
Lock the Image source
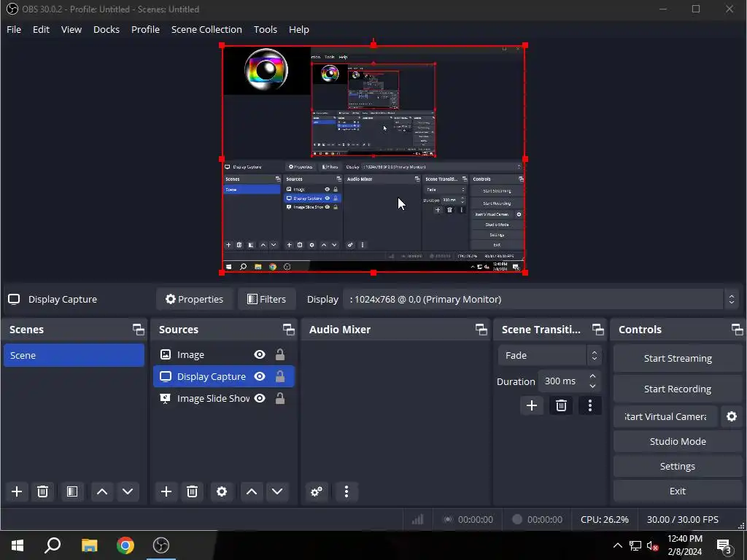click(280, 354)
